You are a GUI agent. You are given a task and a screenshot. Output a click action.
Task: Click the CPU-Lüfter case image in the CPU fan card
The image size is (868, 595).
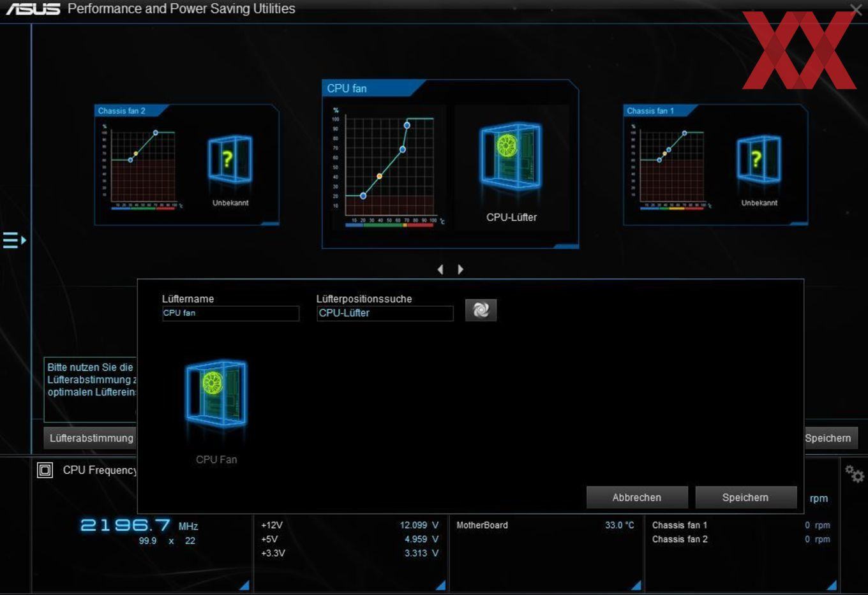[511, 158]
